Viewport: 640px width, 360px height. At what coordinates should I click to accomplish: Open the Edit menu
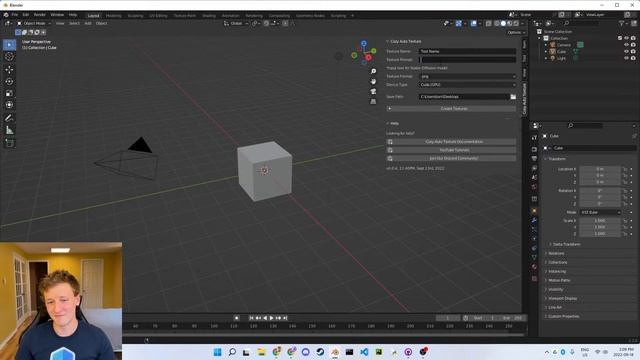pyautogui.click(x=26, y=15)
